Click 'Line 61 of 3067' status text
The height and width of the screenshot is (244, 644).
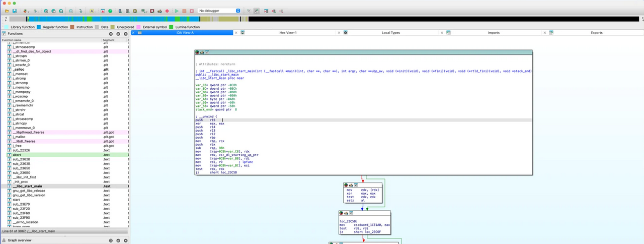click(29, 231)
